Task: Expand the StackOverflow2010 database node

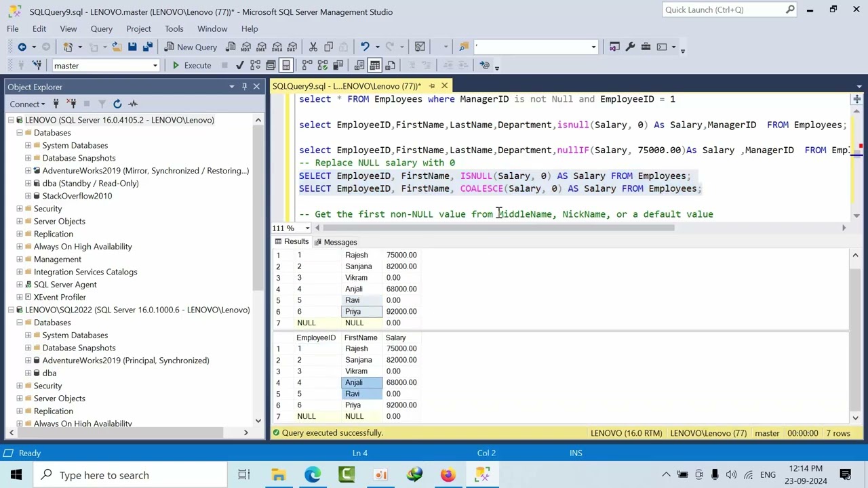Action: coord(28,196)
